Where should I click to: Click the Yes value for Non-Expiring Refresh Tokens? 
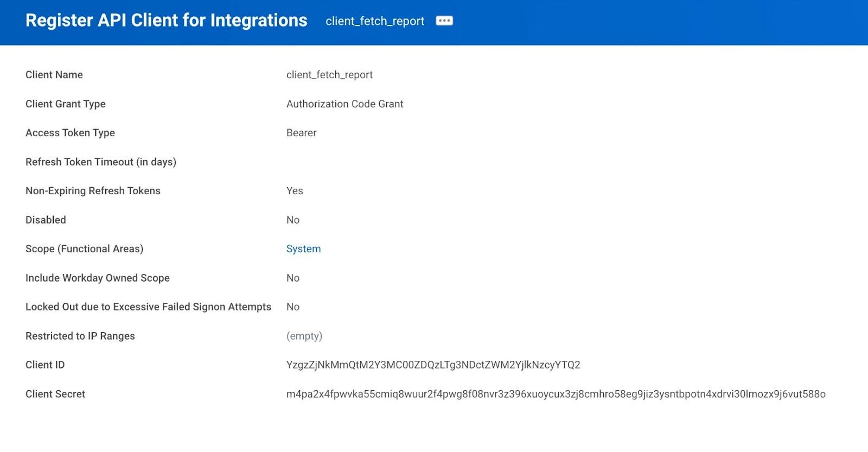(295, 191)
